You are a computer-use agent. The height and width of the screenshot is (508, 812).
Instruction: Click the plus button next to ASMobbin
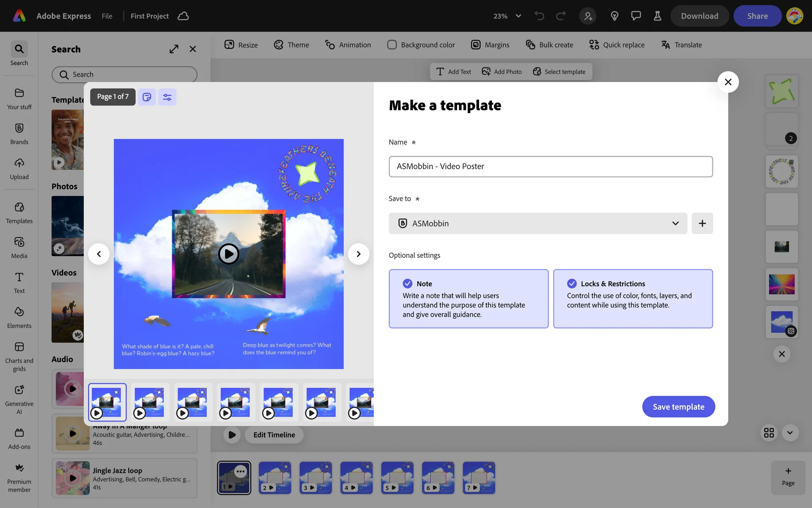click(x=702, y=224)
